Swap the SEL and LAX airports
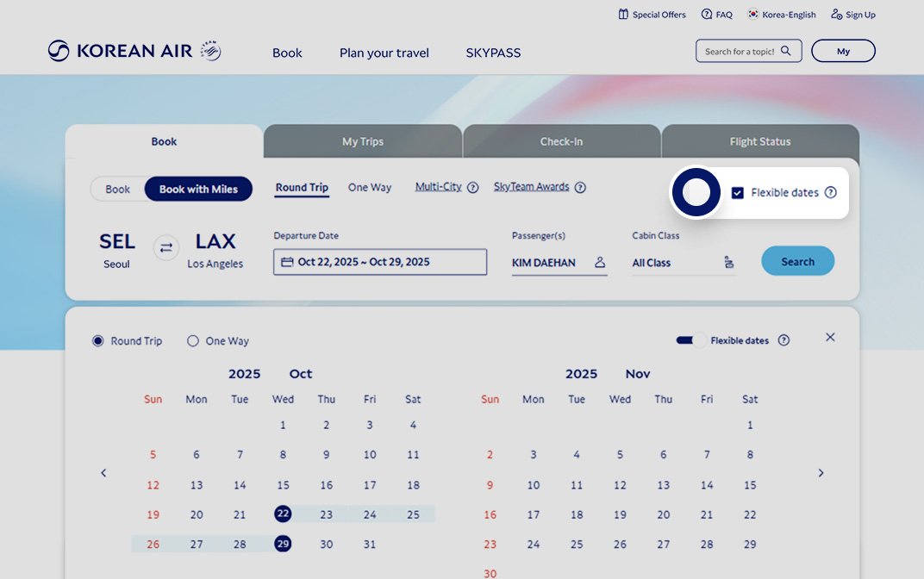 166,248
